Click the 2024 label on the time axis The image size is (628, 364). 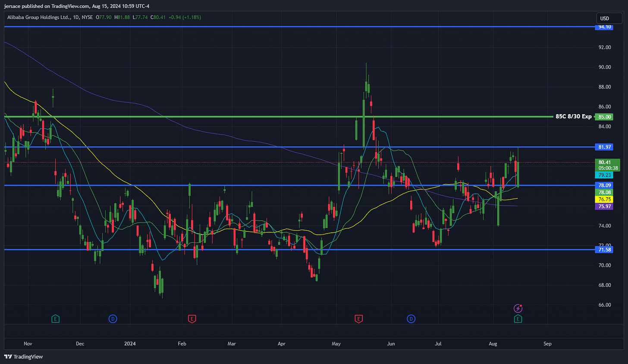130,344
